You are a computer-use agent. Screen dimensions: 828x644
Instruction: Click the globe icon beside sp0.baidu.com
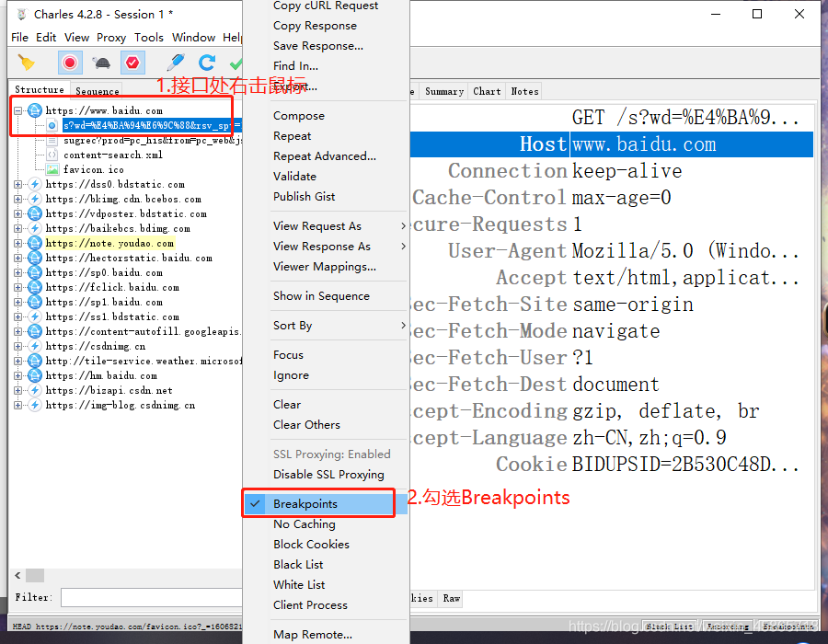point(35,273)
